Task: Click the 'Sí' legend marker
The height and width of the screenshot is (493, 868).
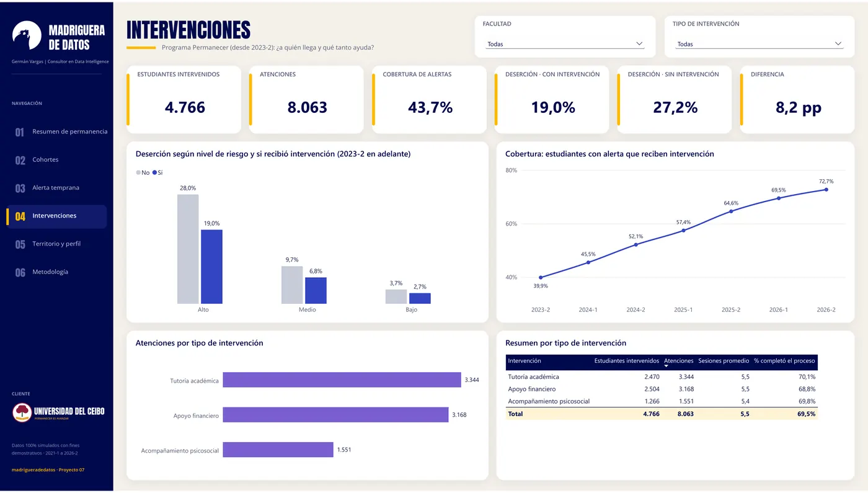Action: [x=154, y=172]
